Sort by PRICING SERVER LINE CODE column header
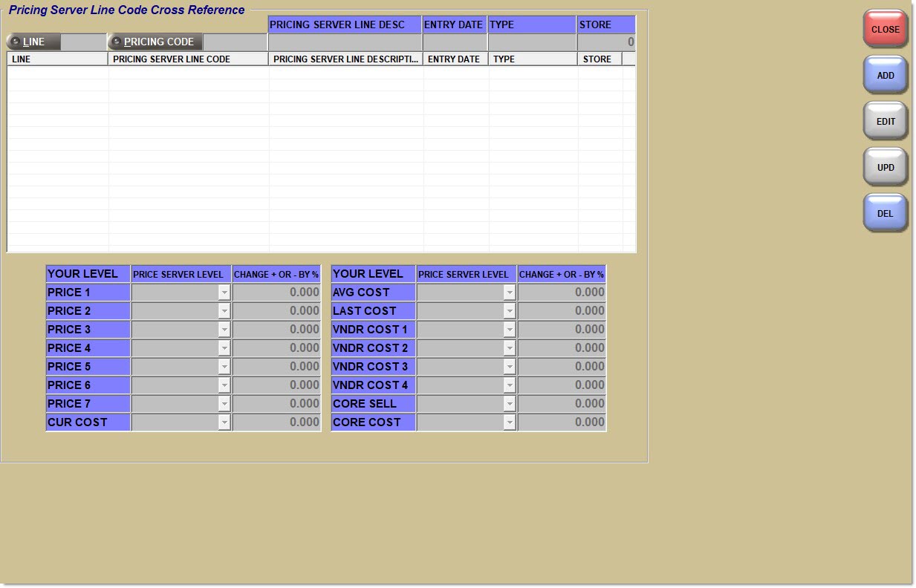The width and height of the screenshot is (916, 588). point(188,59)
